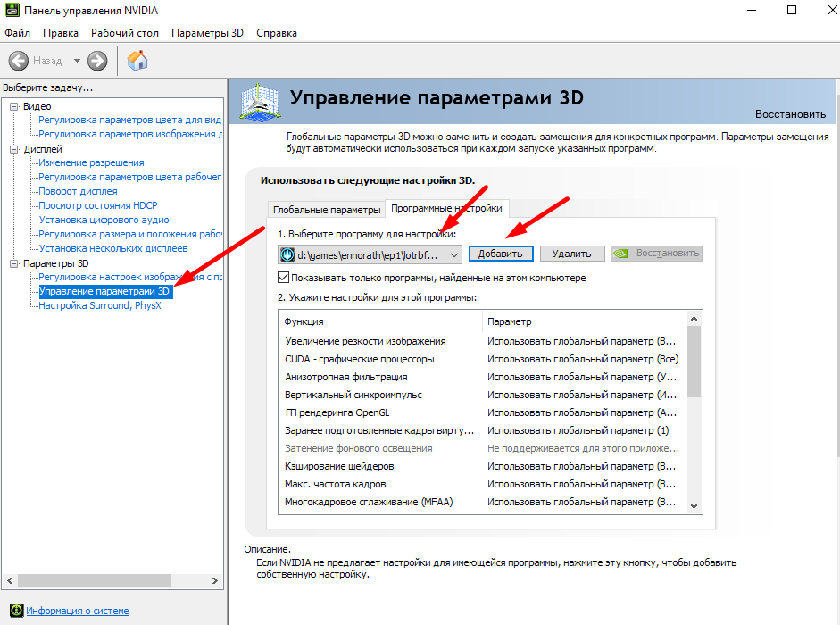Click the Восстановить link in header

click(790, 114)
